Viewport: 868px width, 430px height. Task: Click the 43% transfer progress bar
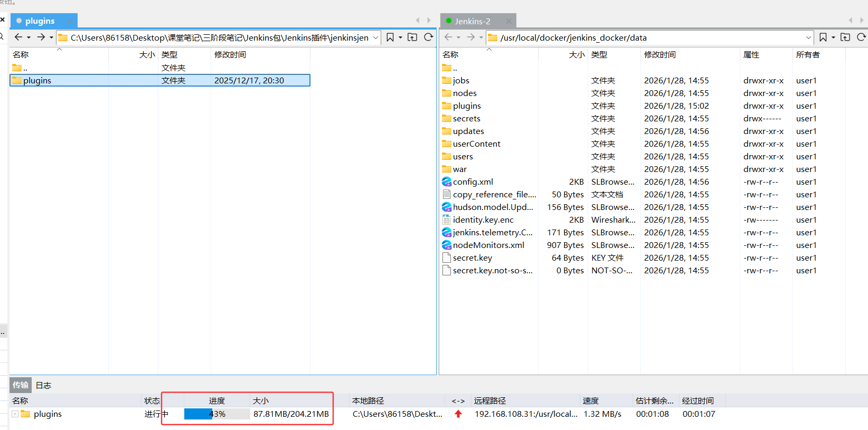tap(217, 414)
